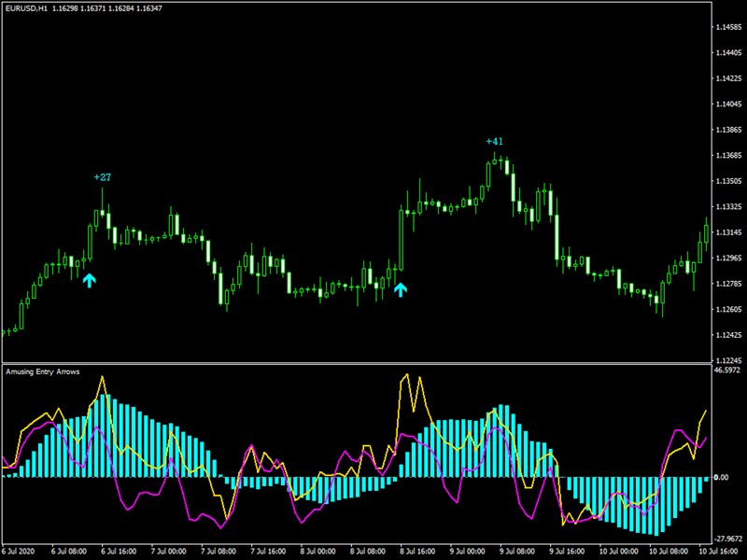Click the 10 Jul 00:00 time label
This screenshot has height=560, width=747.
[x=619, y=552]
